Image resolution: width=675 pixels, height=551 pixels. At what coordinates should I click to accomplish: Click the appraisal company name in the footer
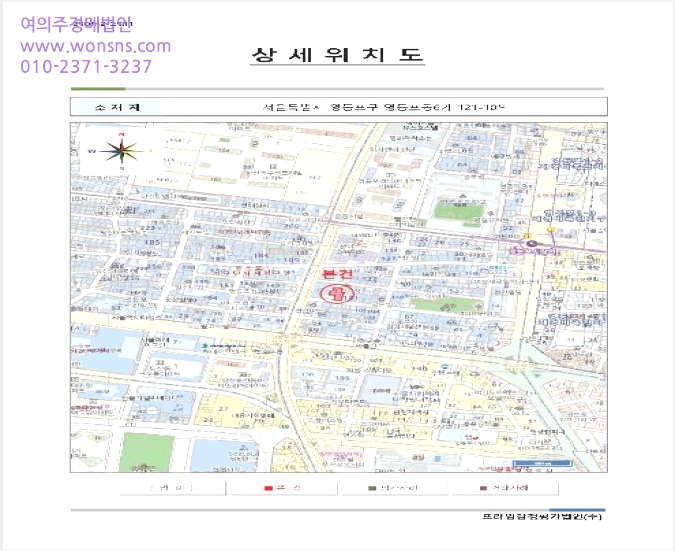[542, 516]
